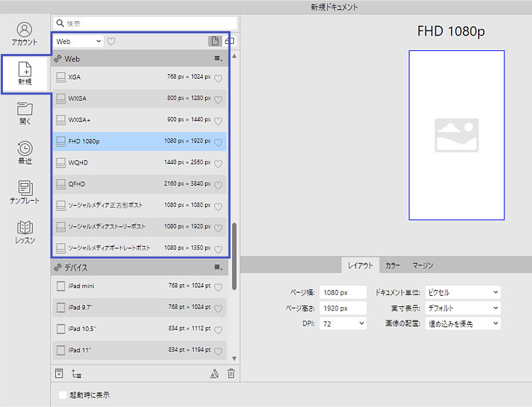Enable the 起動時に表示 checkbox
Screen dimensions: 532x407
(63, 395)
